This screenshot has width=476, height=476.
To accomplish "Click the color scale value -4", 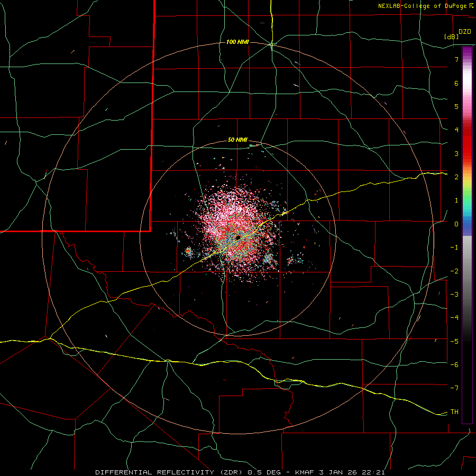I will pyautogui.click(x=454, y=318).
